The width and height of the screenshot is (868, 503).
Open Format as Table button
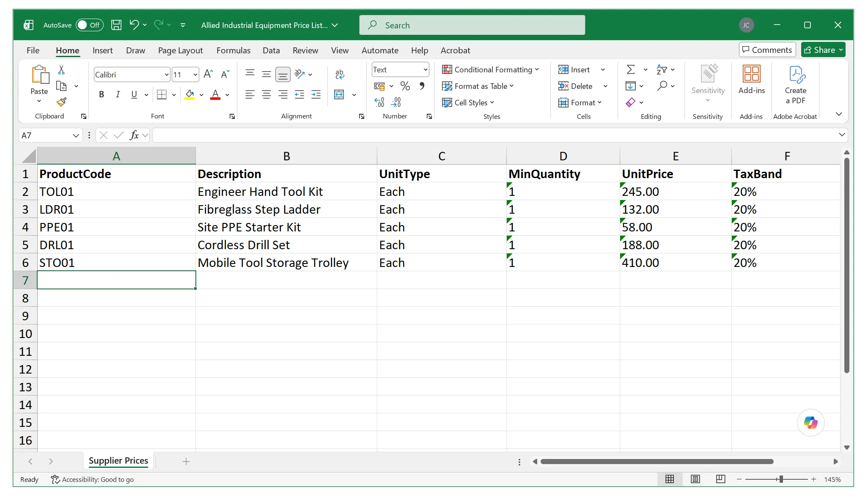tap(478, 86)
